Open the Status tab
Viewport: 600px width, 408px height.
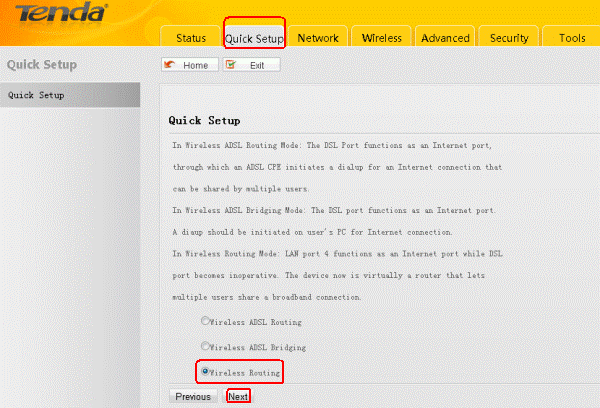click(x=190, y=38)
